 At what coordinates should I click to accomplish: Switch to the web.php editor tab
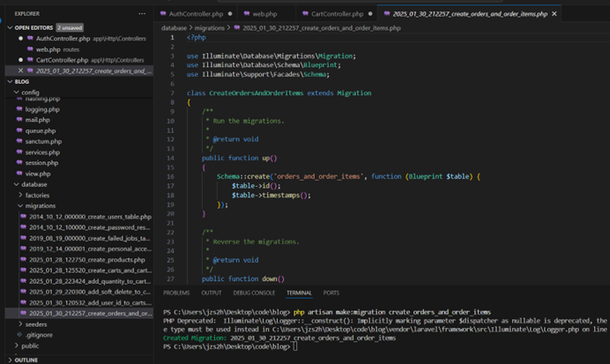coord(264,15)
